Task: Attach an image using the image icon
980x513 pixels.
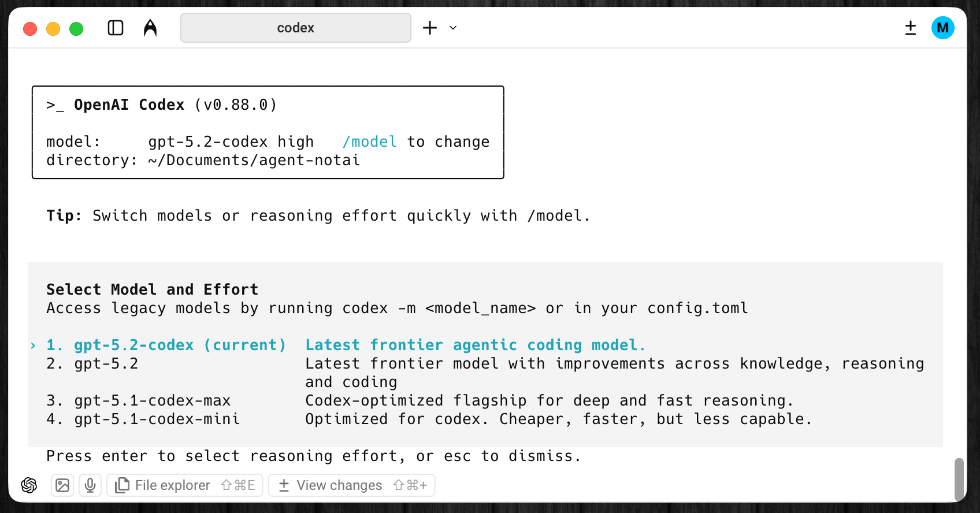Action: pos(62,485)
